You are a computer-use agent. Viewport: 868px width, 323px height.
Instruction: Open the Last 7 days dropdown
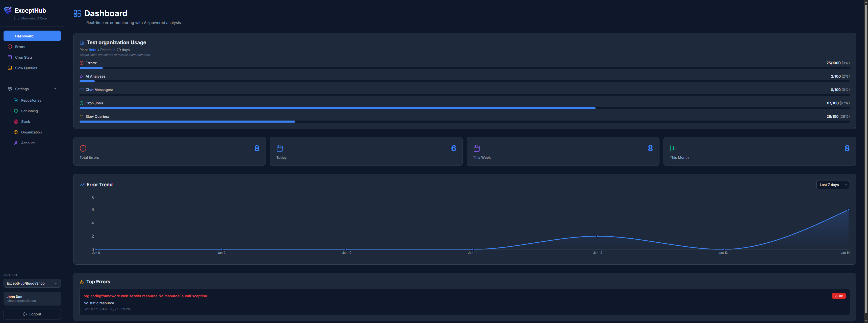[x=832, y=184]
